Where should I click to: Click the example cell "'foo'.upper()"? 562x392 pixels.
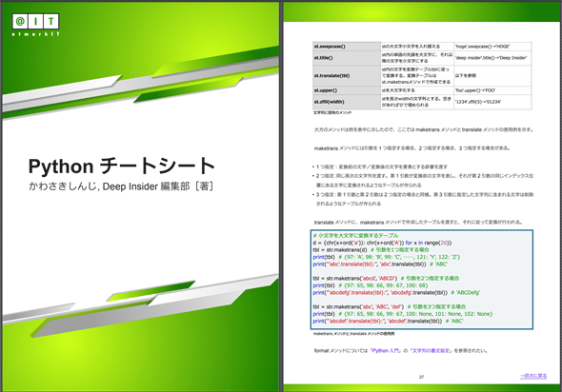(x=492, y=90)
